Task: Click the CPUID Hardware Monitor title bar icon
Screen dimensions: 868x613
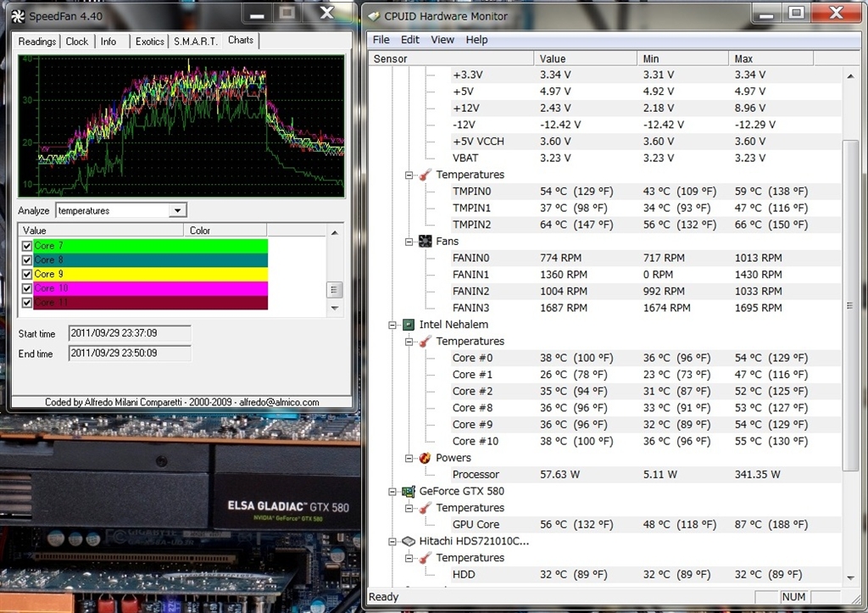Action: (x=374, y=16)
